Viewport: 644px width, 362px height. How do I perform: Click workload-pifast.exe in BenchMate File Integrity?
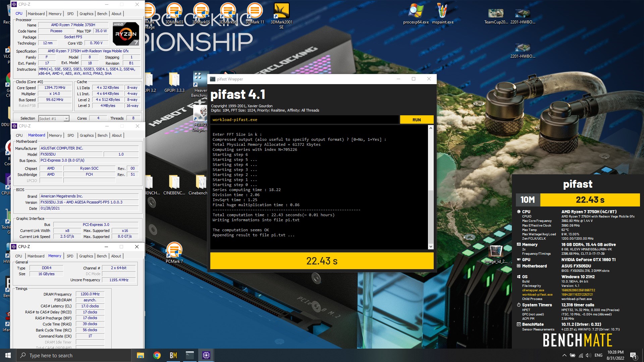[x=537, y=295]
